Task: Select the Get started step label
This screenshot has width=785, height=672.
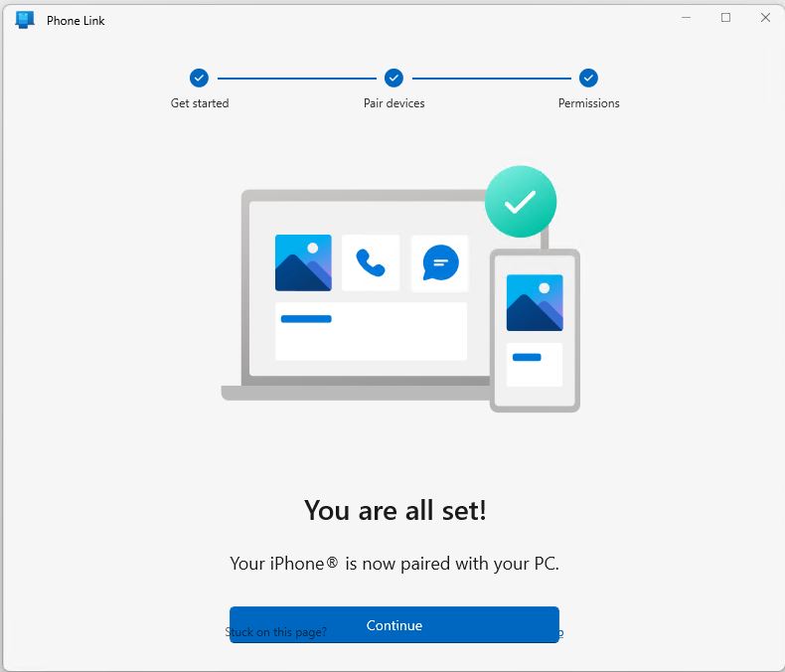Action: click(x=199, y=103)
